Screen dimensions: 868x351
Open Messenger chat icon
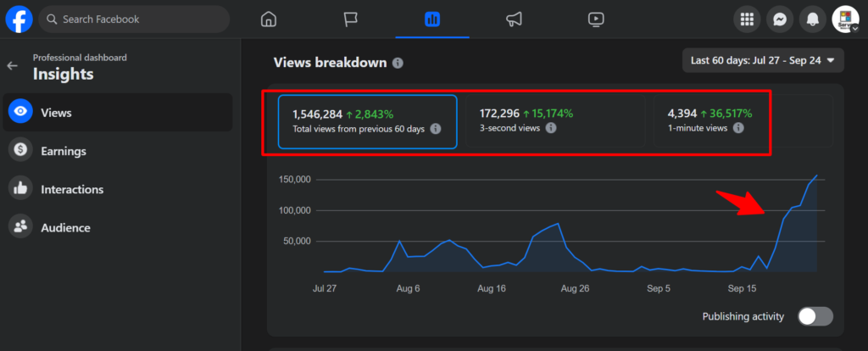780,19
